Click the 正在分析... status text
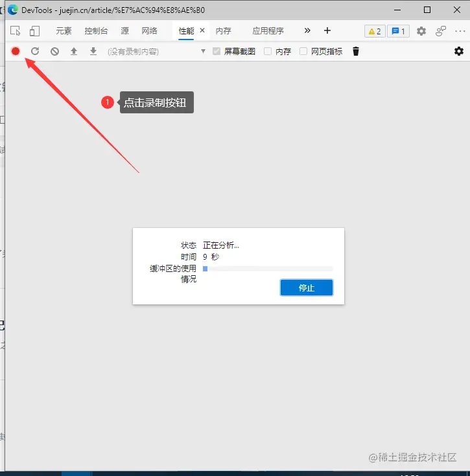 pyautogui.click(x=221, y=245)
